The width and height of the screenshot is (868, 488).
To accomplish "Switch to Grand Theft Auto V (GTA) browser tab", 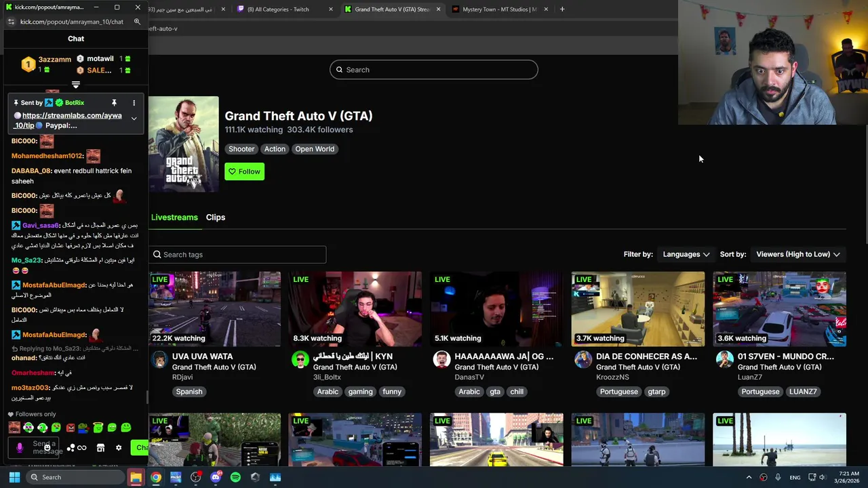I will coord(392,9).
